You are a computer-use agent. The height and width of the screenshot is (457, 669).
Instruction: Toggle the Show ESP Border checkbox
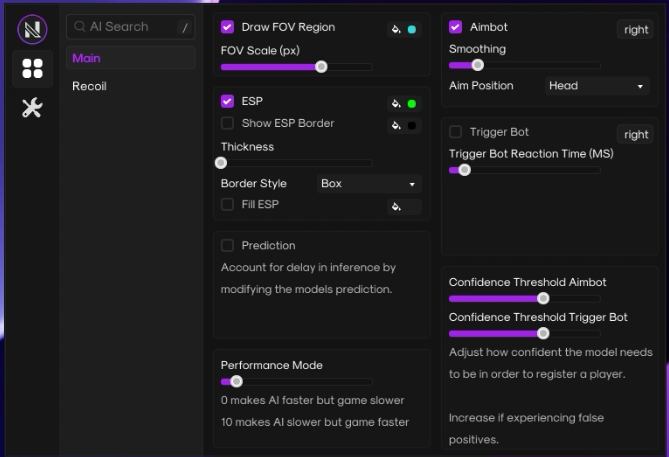point(227,123)
